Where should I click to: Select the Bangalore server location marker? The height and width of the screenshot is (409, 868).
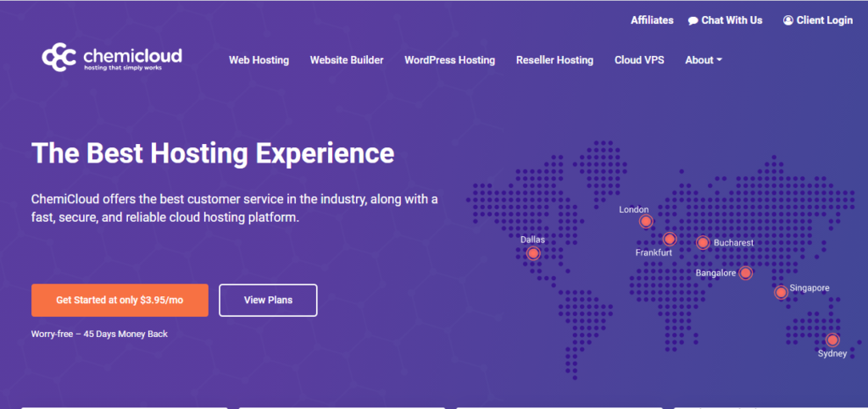[x=746, y=273]
